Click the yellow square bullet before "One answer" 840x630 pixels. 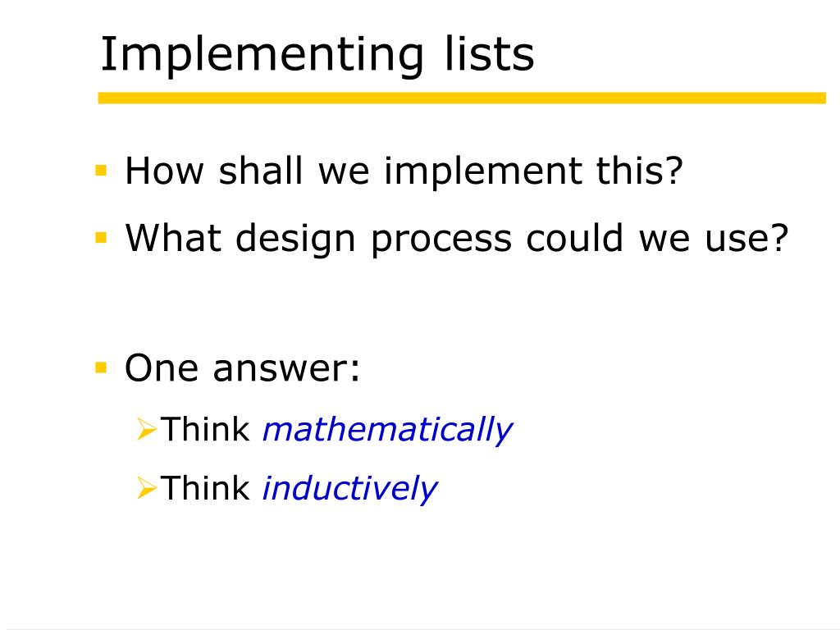point(101,368)
